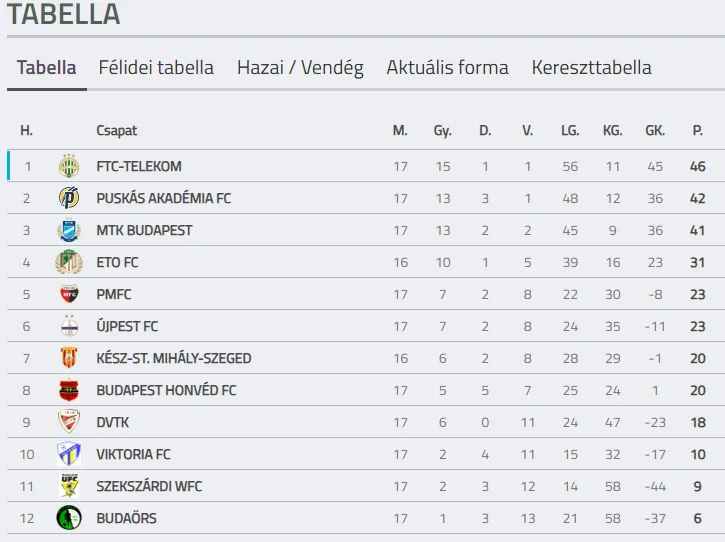Click the MTK Budapest team crest

click(68, 230)
